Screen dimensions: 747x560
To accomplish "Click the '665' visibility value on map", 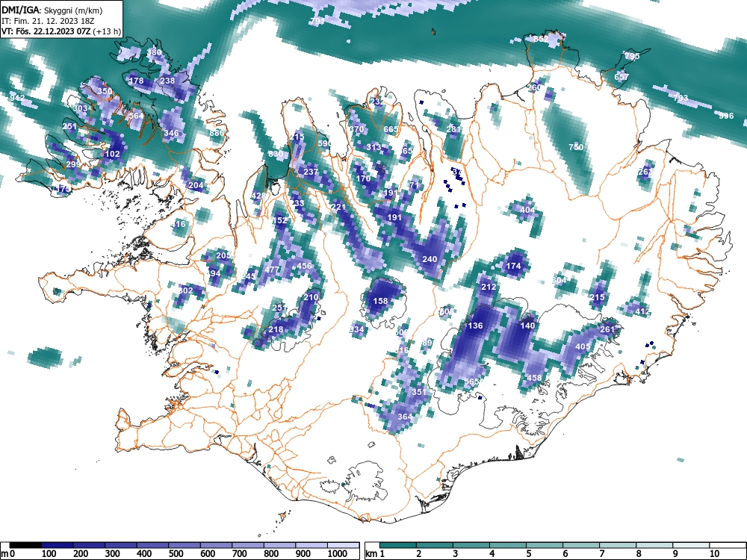I will point(390,129).
